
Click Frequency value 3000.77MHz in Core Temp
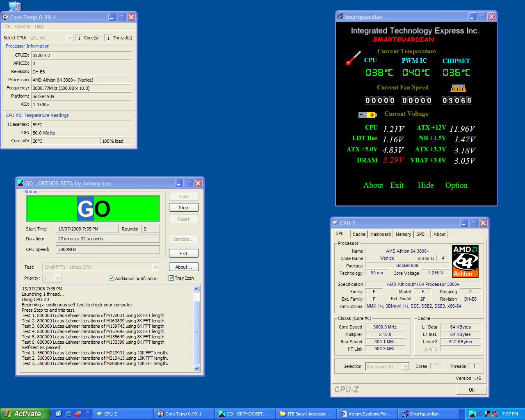coord(82,88)
